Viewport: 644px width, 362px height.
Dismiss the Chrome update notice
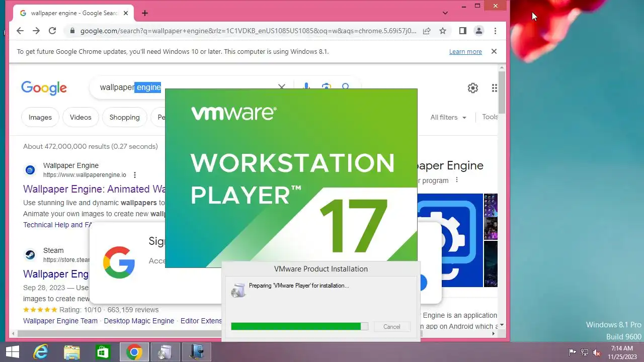coord(494,51)
